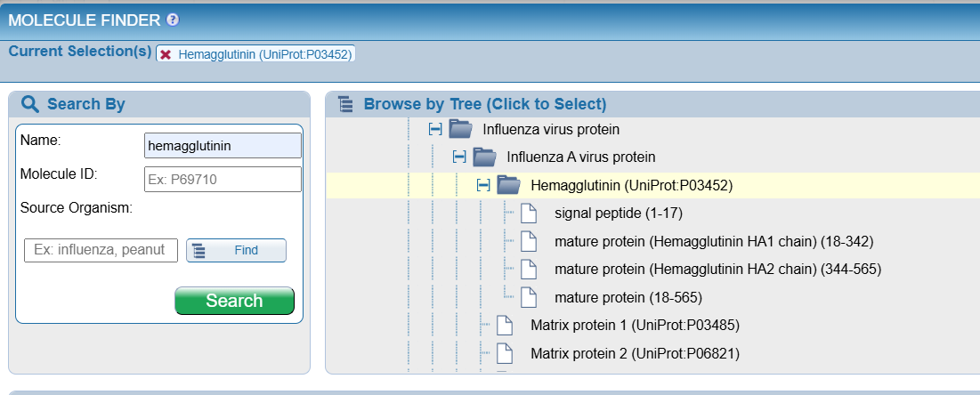Focus the Molecule ID text box

223,180
